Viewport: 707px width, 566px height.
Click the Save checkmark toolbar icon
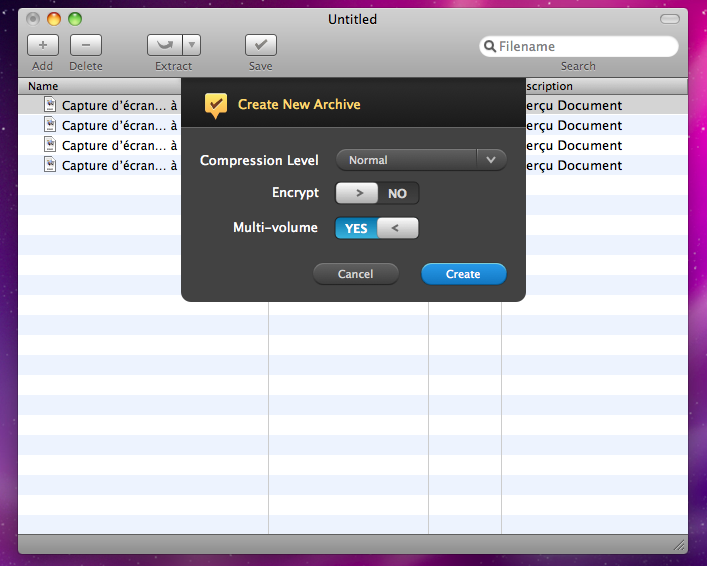261,45
